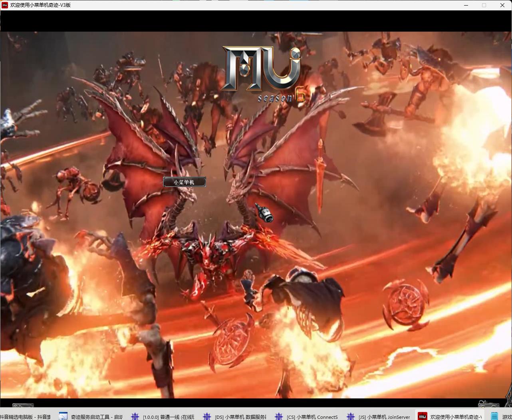The width and height of the screenshot is (512, 420).
Task: Switch to 奇迹服务启动工具 window via its label
Action: pyautogui.click(x=96, y=417)
